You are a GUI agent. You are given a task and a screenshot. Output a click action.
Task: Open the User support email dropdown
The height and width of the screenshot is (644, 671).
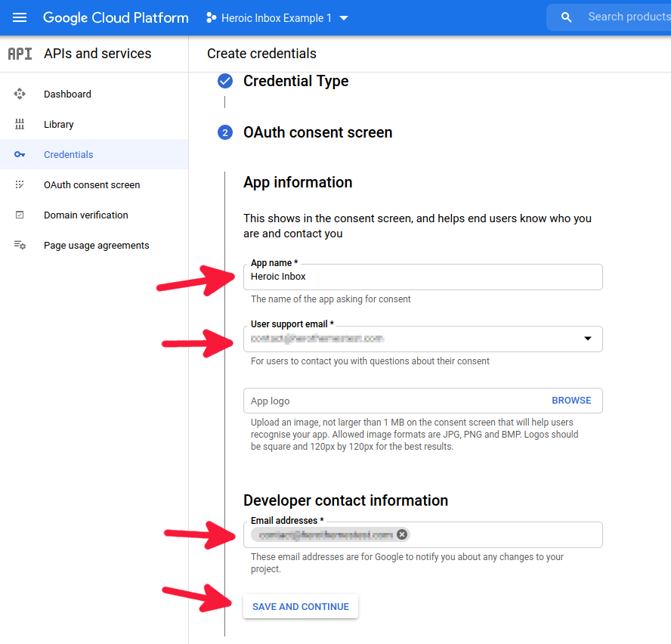pos(423,339)
